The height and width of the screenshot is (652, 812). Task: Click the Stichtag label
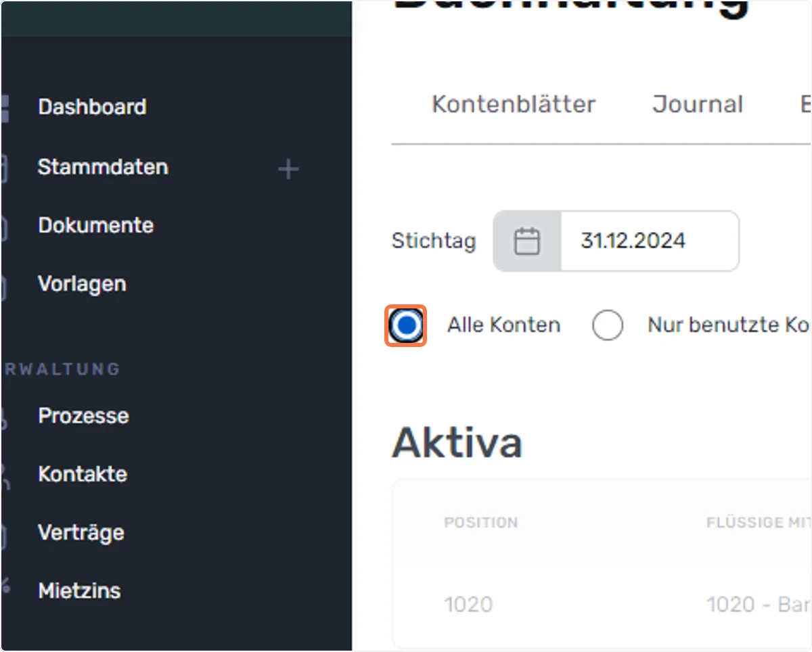click(x=434, y=241)
